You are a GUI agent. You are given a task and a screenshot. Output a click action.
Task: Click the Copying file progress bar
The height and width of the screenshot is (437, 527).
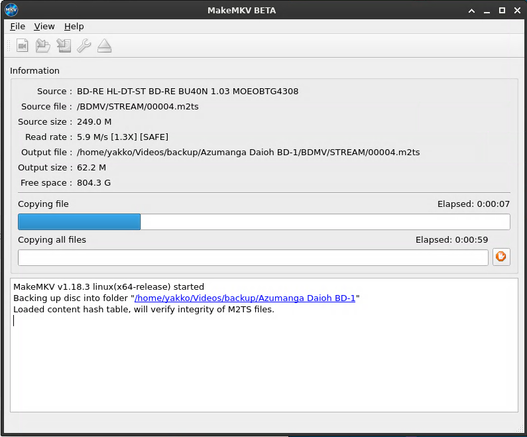pos(264,222)
